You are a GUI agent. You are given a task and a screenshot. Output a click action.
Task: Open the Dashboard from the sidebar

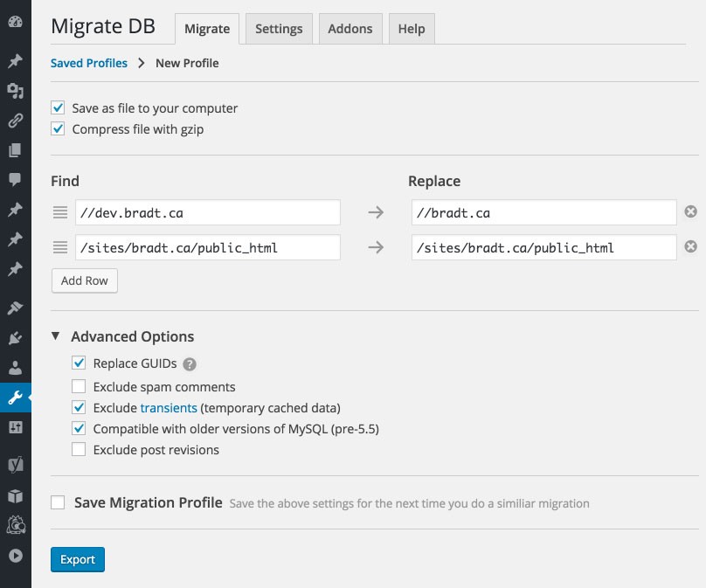(15, 21)
